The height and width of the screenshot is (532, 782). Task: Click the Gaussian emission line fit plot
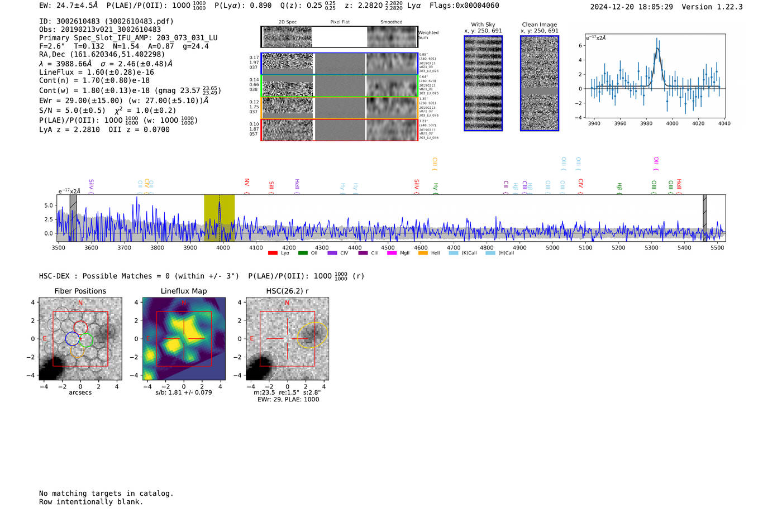(x=655, y=76)
